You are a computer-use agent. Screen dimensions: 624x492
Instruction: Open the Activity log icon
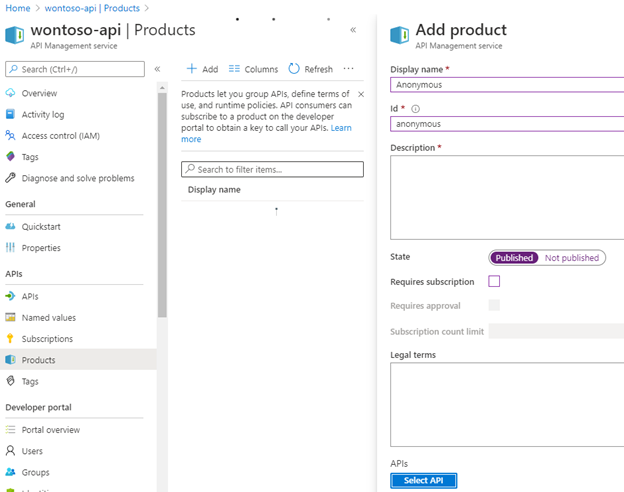[10, 114]
